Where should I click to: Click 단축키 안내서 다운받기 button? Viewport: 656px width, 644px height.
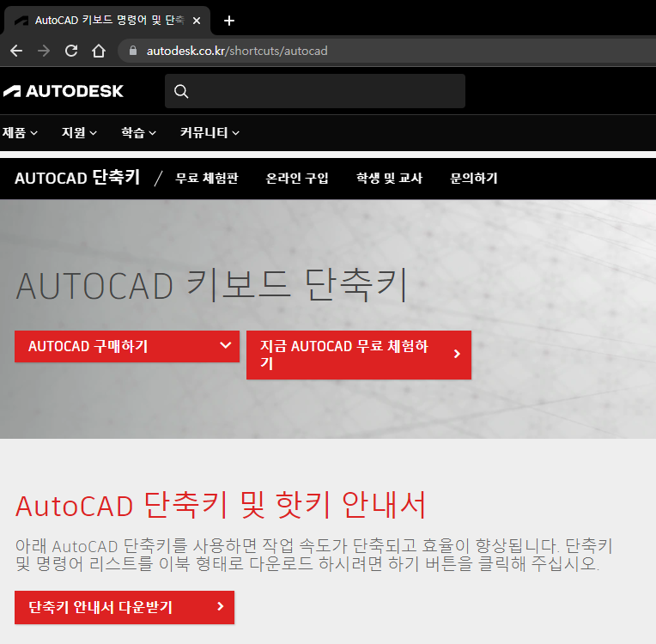(125, 607)
